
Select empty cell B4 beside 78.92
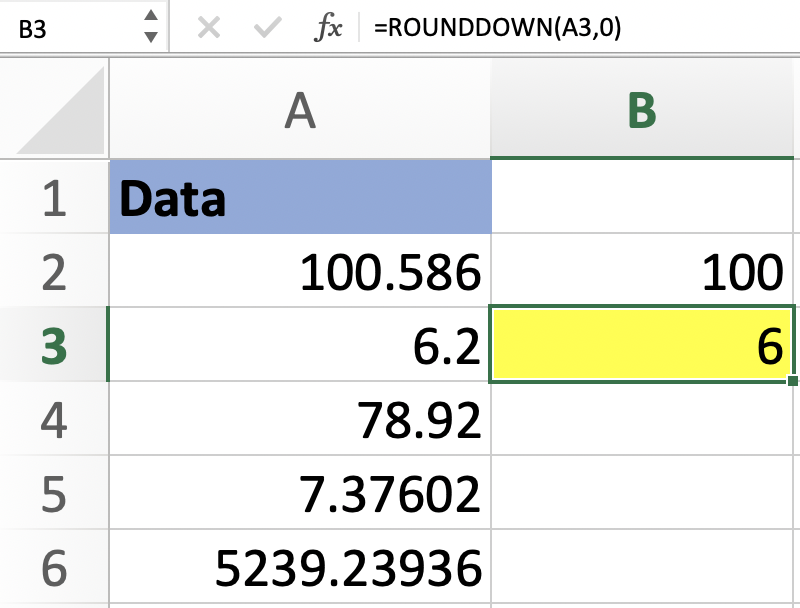[x=642, y=419]
